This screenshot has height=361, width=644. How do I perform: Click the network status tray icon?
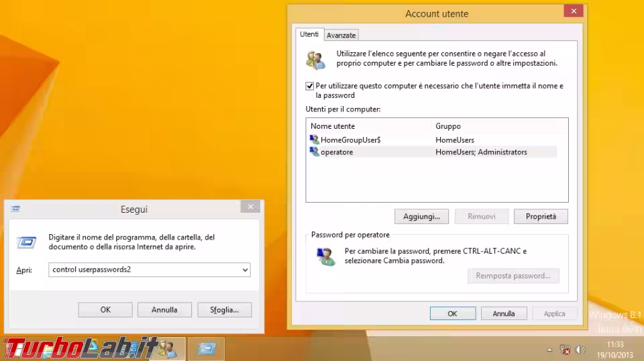pos(565,350)
